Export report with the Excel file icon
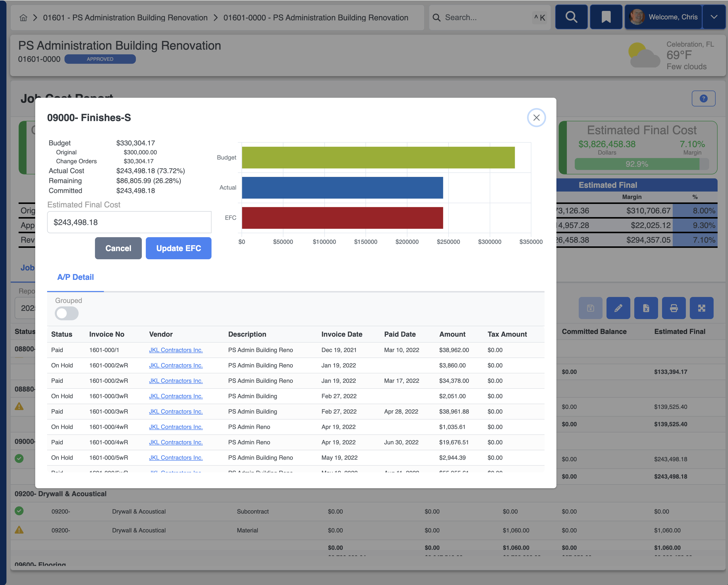The height and width of the screenshot is (585, 728). click(x=646, y=308)
